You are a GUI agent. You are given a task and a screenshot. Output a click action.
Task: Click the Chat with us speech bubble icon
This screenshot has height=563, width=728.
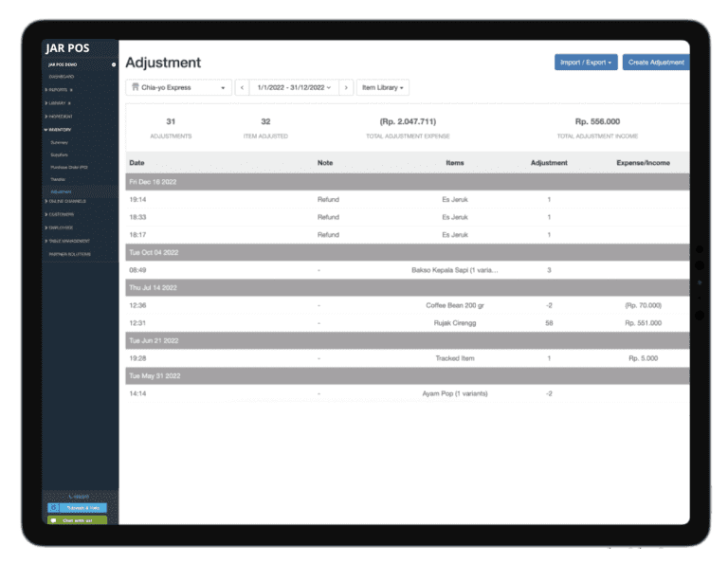pyautogui.click(x=53, y=520)
